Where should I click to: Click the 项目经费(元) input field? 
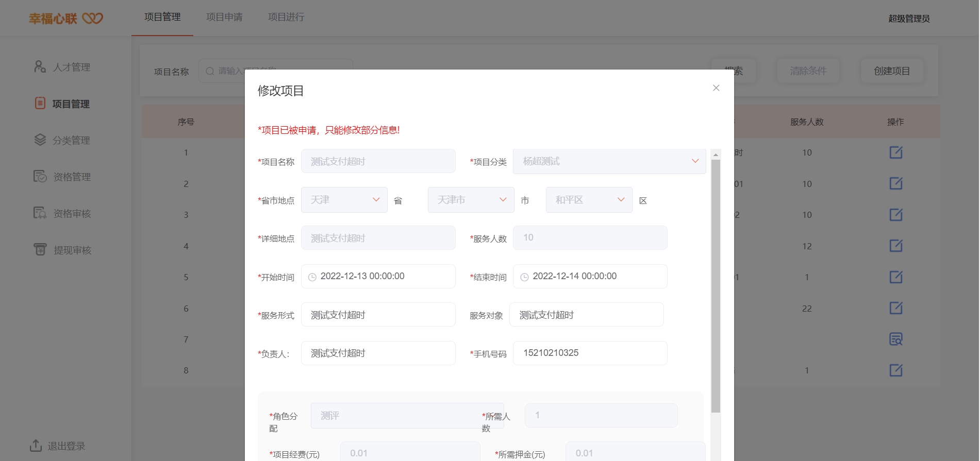[x=410, y=452]
